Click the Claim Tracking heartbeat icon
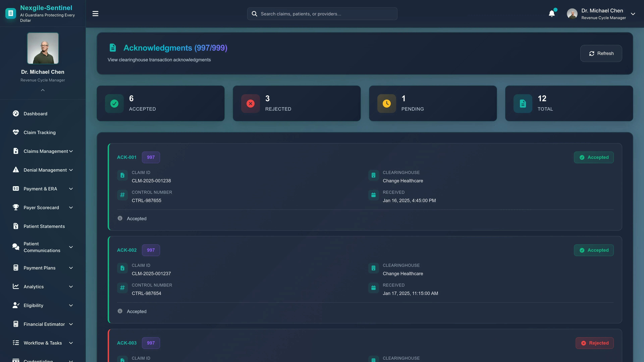This screenshot has width=644, height=362. pyautogui.click(x=16, y=132)
